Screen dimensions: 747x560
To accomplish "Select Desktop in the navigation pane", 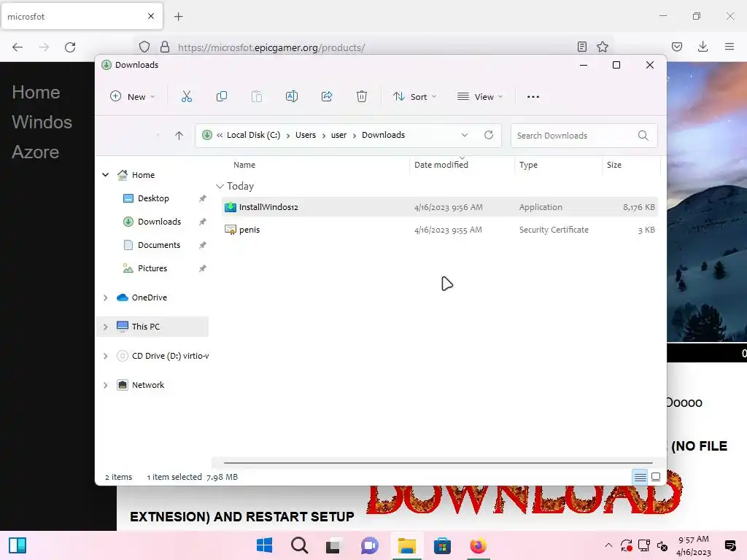I will pos(153,198).
